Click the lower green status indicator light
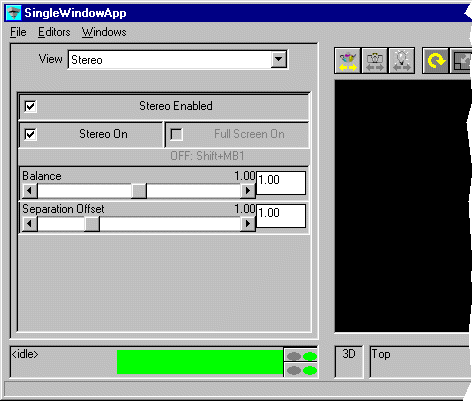Image resolution: width=472 pixels, height=401 pixels. click(310, 370)
